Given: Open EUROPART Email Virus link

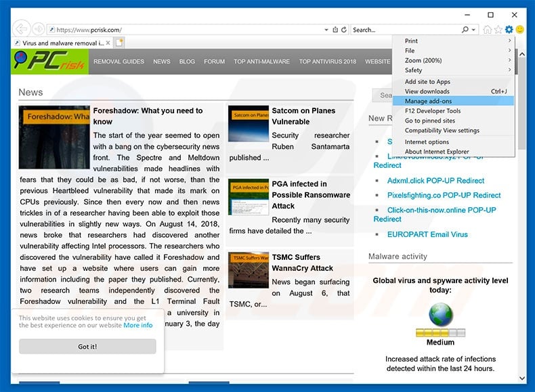Looking at the screenshot, I should [427, 234].
